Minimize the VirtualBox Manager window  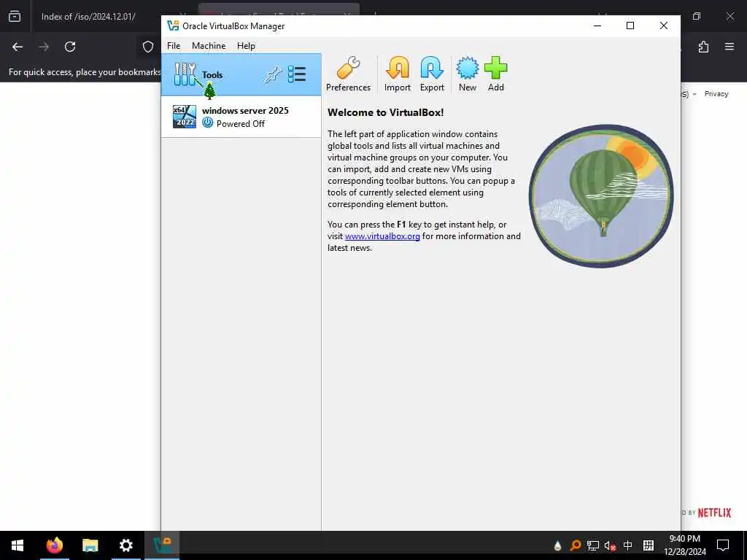tap(597, 26)
